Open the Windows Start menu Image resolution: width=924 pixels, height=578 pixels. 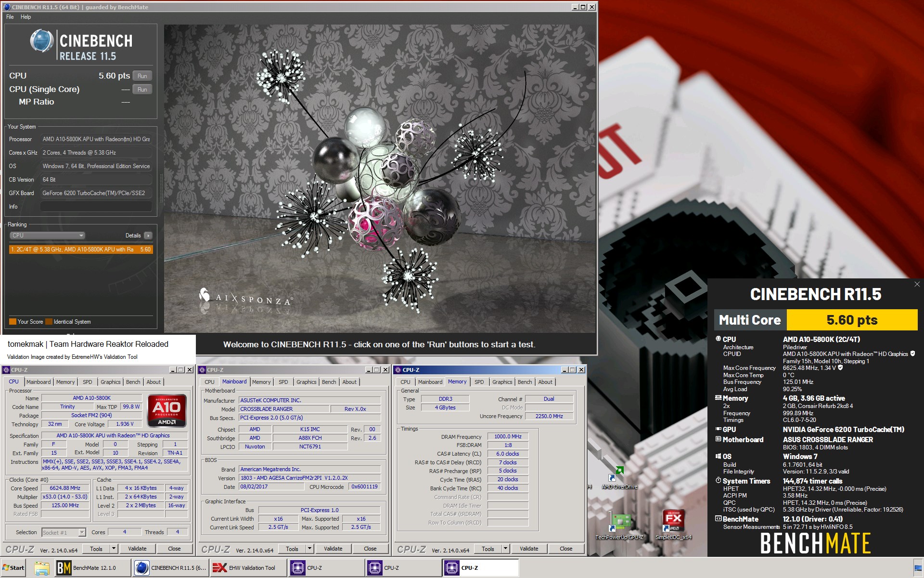point(13,568)
